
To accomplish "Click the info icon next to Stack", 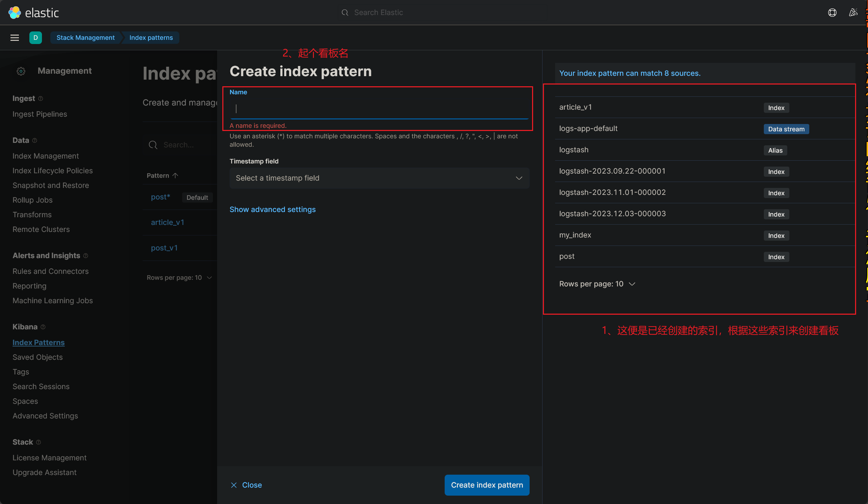I will [38, 442].
